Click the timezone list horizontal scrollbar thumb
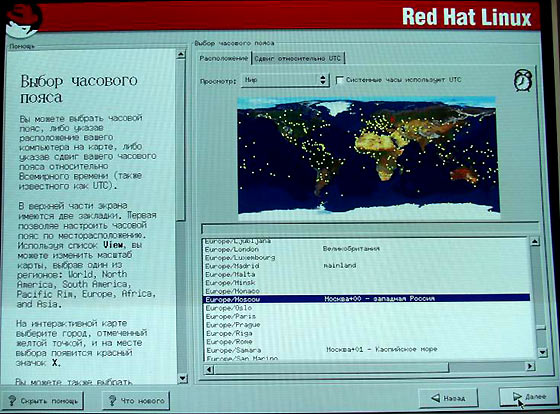The height and width of the screenshot is (414, 560). tap(331, 368)
